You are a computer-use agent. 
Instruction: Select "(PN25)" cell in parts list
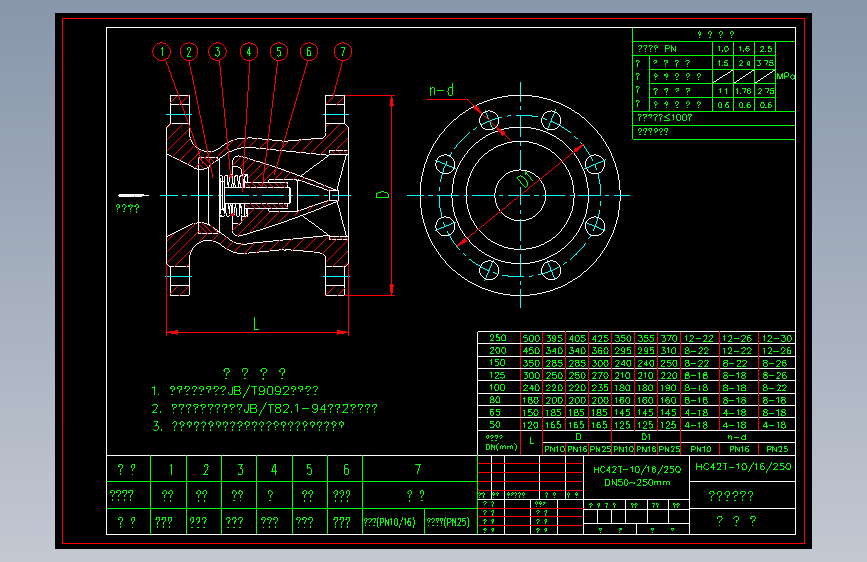point(448,522)
